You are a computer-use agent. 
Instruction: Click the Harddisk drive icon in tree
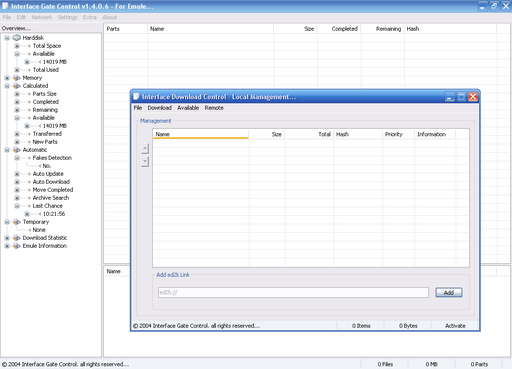click(x=17, y=38)
